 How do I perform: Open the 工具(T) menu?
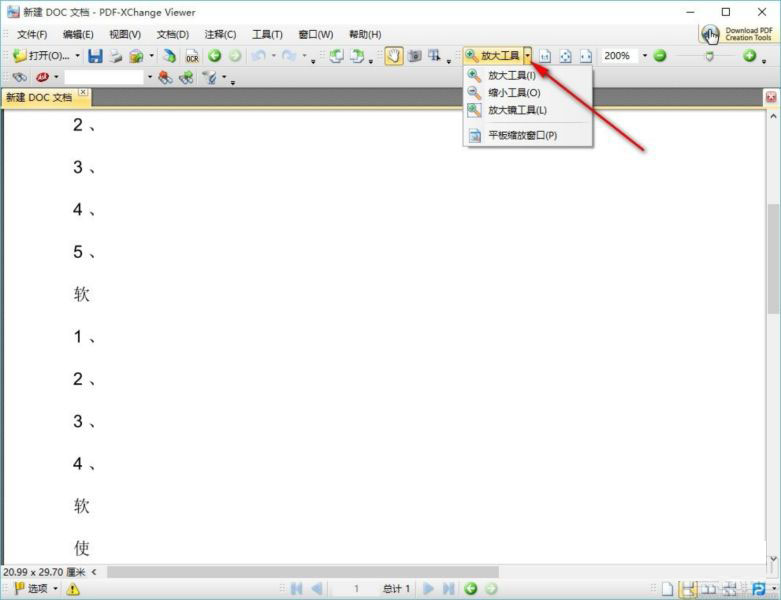click(x=267, y=34)
